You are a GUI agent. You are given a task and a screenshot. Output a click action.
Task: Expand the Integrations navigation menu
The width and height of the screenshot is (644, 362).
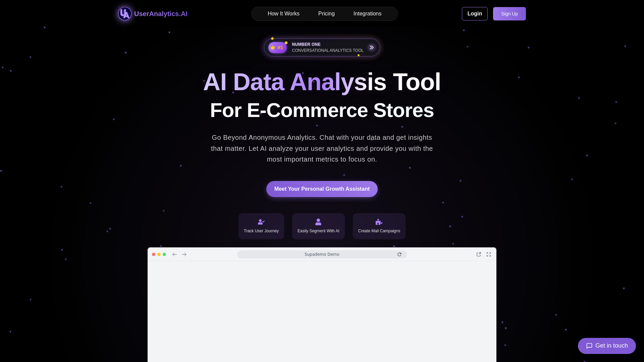coord(368,14)
